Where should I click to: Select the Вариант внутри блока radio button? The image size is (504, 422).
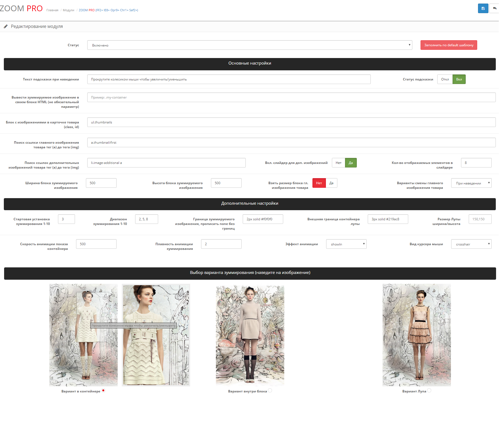270,391
